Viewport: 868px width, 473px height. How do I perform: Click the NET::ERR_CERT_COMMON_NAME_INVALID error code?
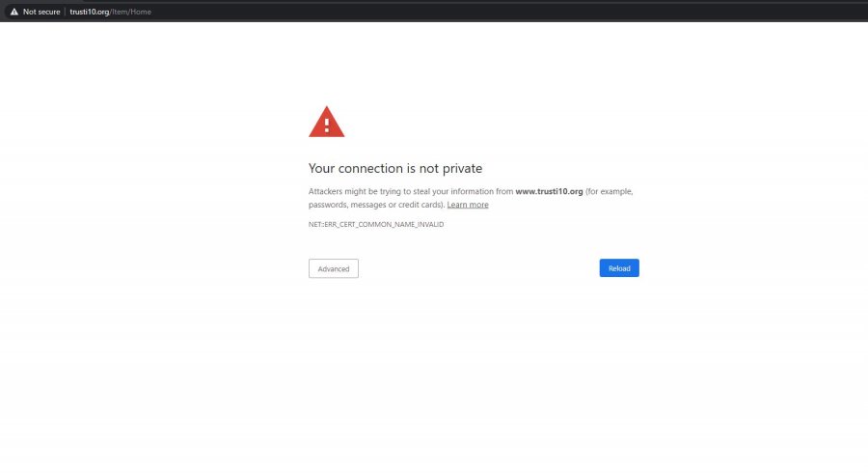click(x=375, y=224)
